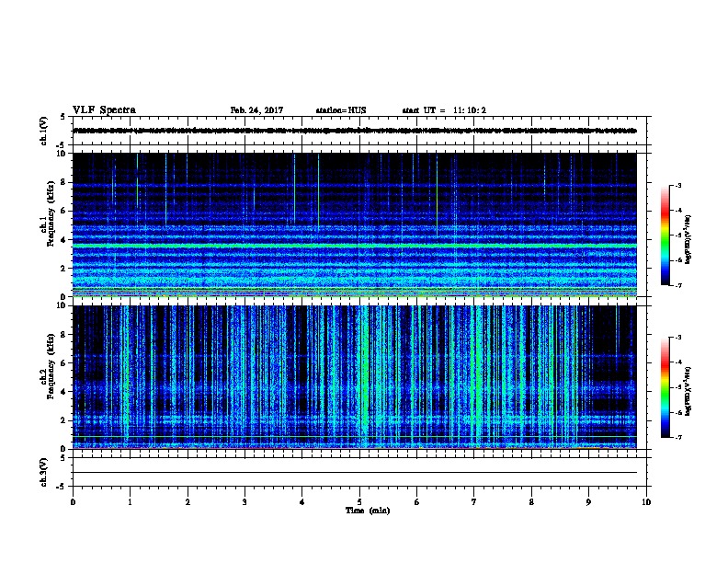Click the time axis tick label '1'
The image size is (728, 563).
click(x=130, y=502)
